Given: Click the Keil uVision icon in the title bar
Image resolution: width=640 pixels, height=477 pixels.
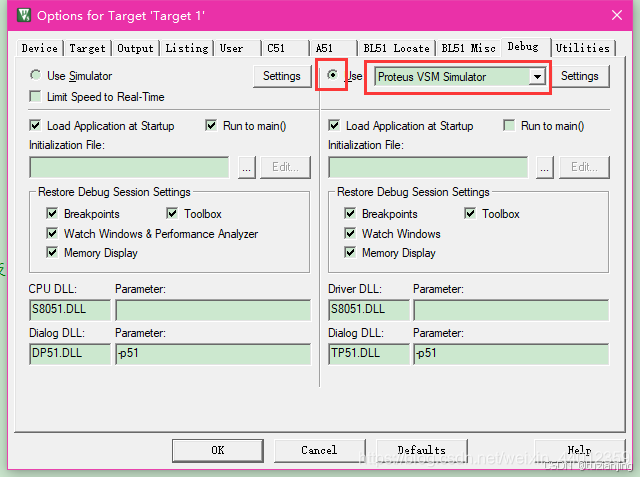Looking at the screenshot, I should [24, 16].
